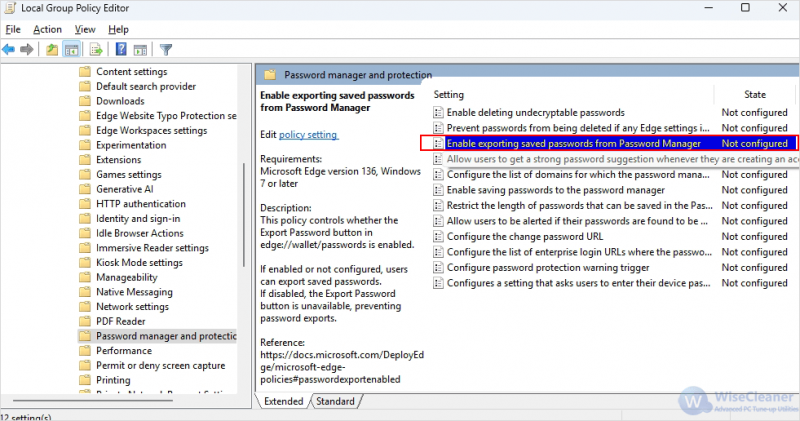Viewport: 800px width, 421px height.
Task: Select Idle Browser Actions node
Action: tap(139, 233)
